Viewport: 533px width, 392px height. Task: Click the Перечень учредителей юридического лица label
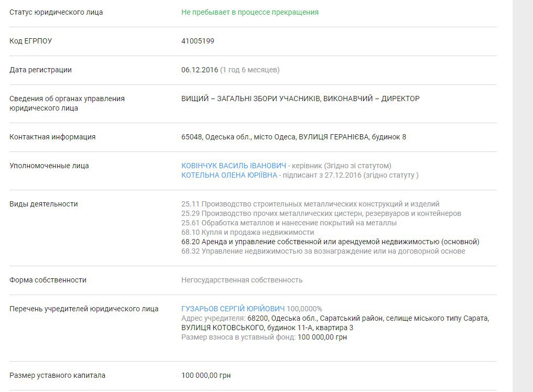(x=84, y=309)
